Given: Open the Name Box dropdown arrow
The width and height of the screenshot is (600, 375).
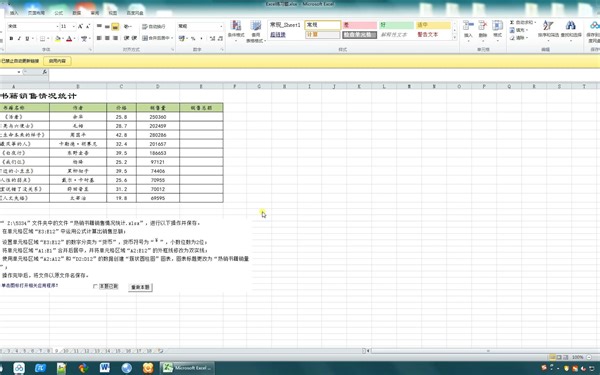Looking at the screenshot, I should point(19,72).
